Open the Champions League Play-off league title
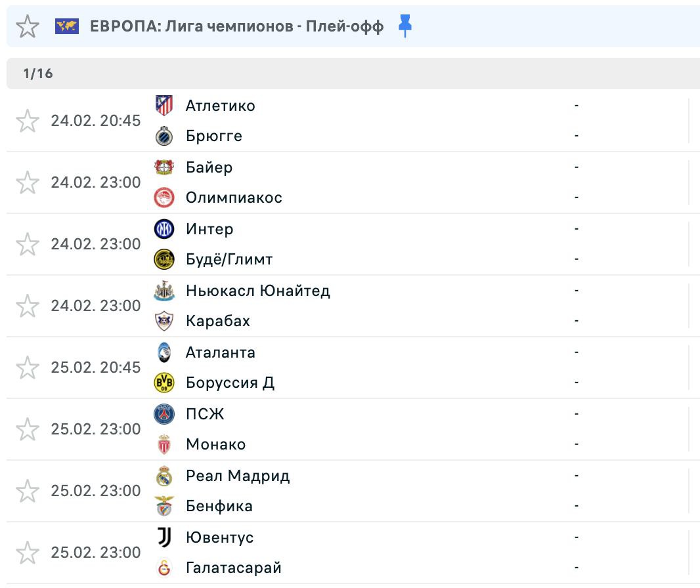700x588 pixels. tap(236, 27)
